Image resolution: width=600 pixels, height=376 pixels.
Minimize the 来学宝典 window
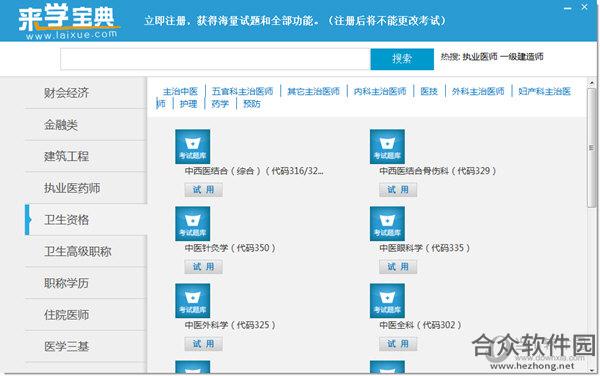pyautogui.click(x=568, y=8)
